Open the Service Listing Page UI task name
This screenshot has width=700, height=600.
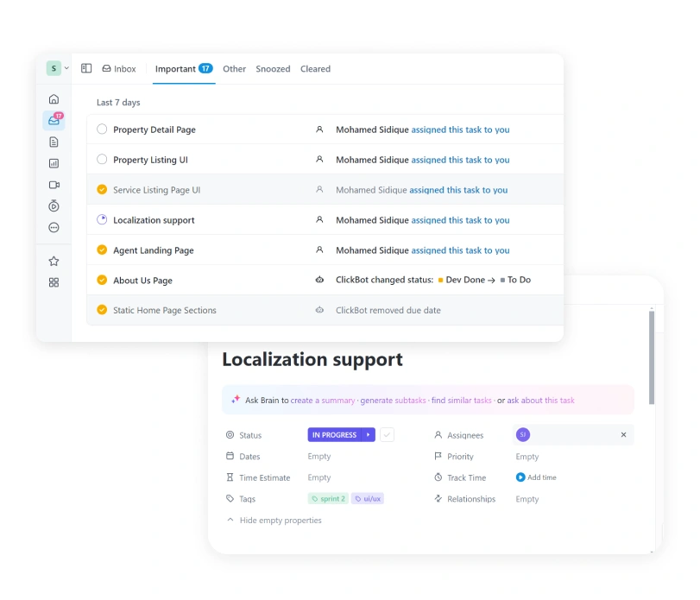click(157, 190)
